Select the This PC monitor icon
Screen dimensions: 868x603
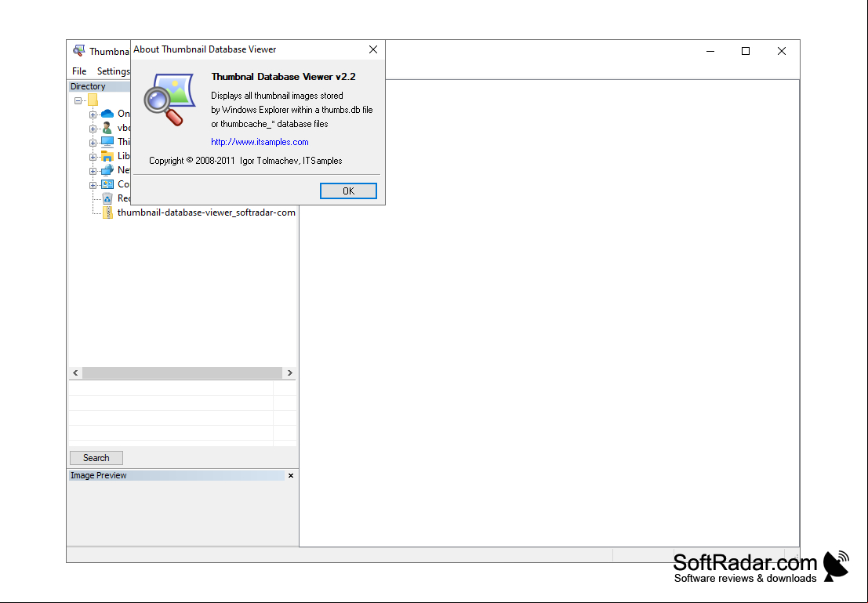[x=107, y=142]
